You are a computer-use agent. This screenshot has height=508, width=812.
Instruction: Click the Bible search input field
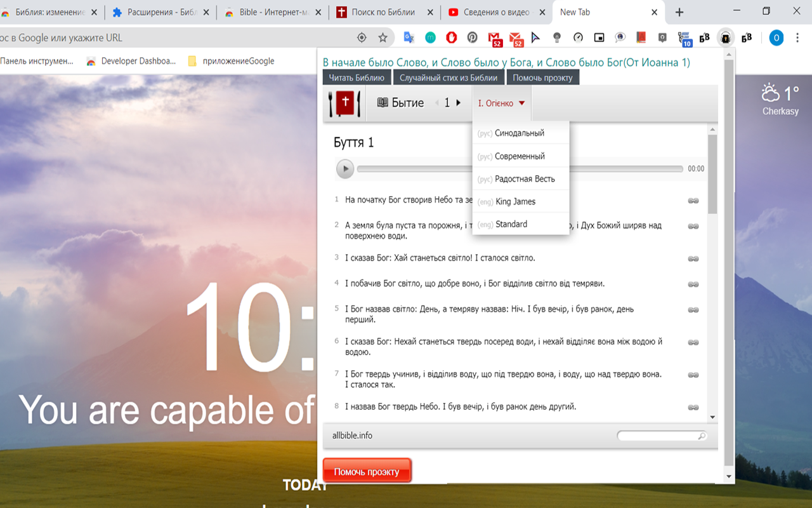tap(662, 436)
